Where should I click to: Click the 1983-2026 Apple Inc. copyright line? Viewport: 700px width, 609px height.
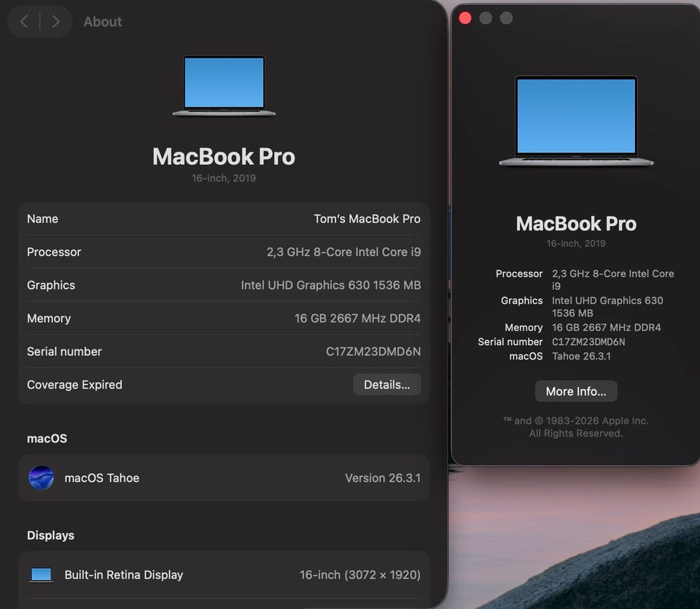pyautogui.click(x=576, y=421)
